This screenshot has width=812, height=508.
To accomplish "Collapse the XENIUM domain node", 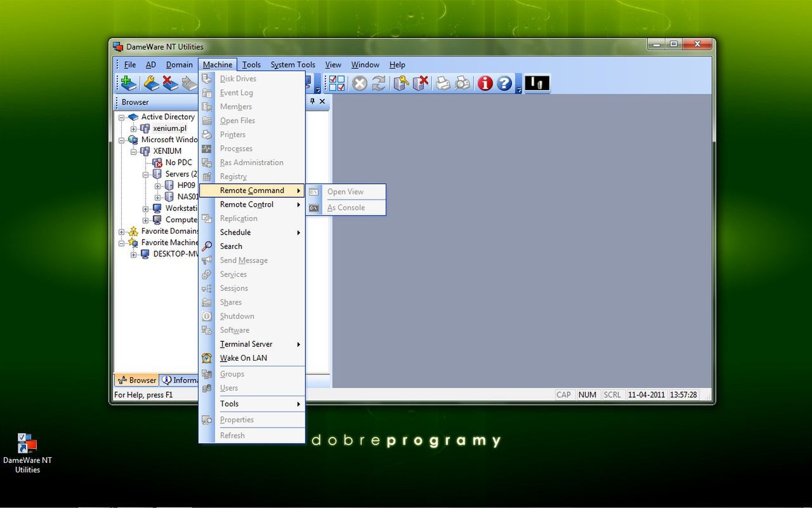I will (x=134, y=151).
